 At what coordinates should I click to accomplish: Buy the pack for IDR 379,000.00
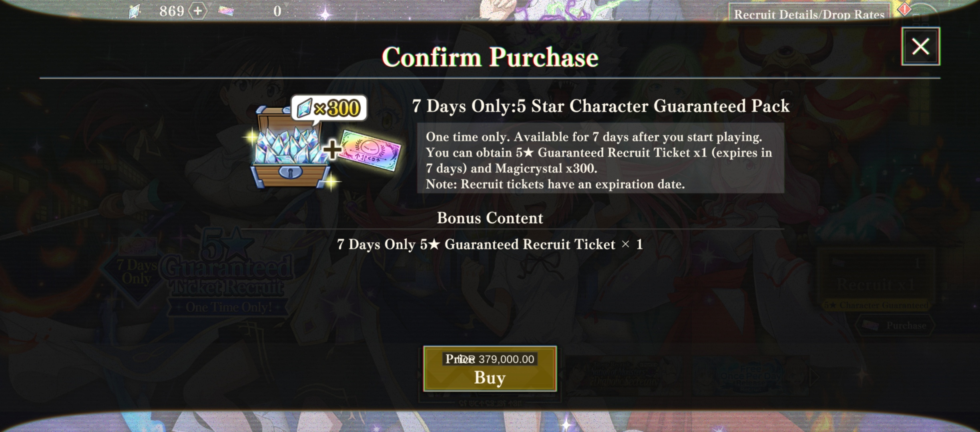[x=490, y=368]
